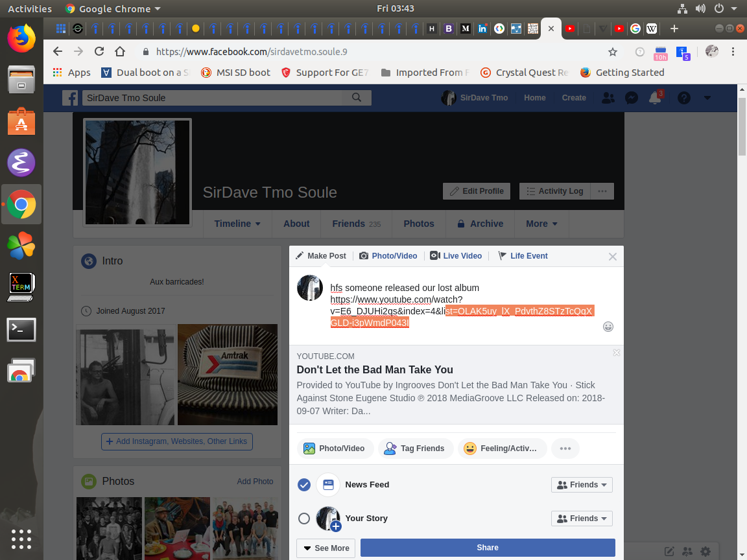Image resolution: width=747 pixels, height=560 pixels.
Task: Switch to the Photos profile tab
Action: pyautogui.click(x=419, y=224)
